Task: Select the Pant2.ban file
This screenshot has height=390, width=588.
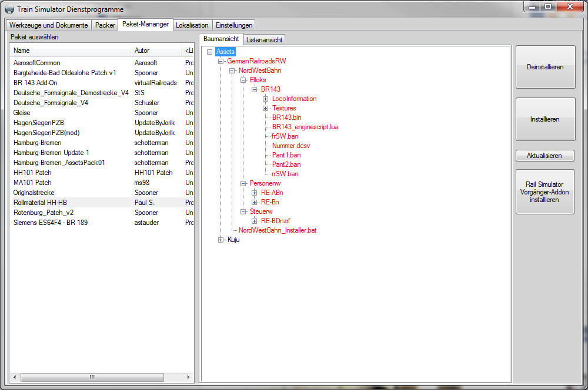Action: pyautogui.click(x=286, y=164)
